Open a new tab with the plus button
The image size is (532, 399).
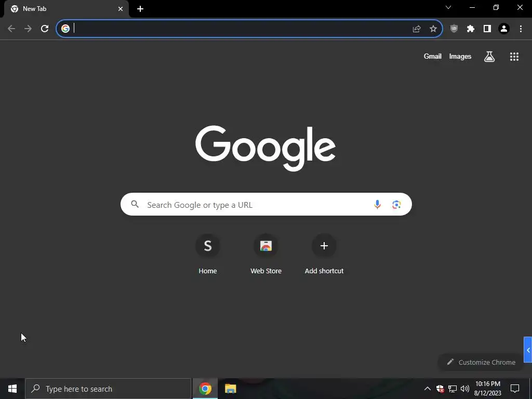pyautogui.click(x=140, y=9)
